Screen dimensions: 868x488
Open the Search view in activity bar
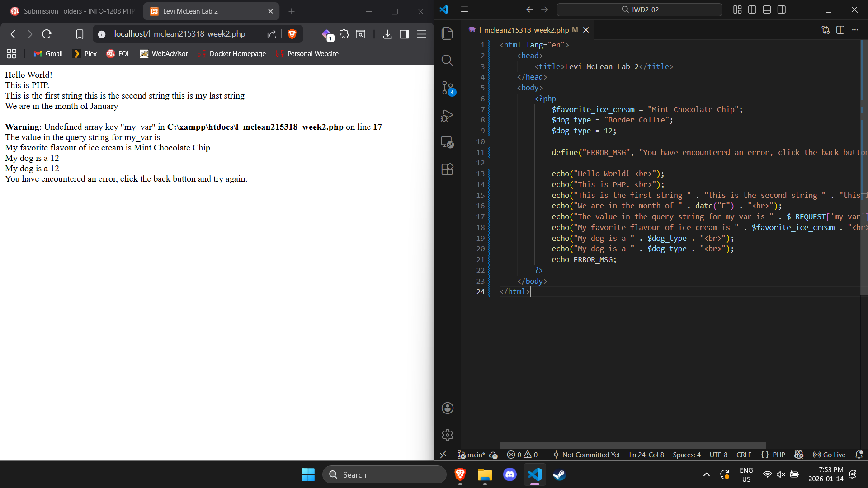coord(447,61)
